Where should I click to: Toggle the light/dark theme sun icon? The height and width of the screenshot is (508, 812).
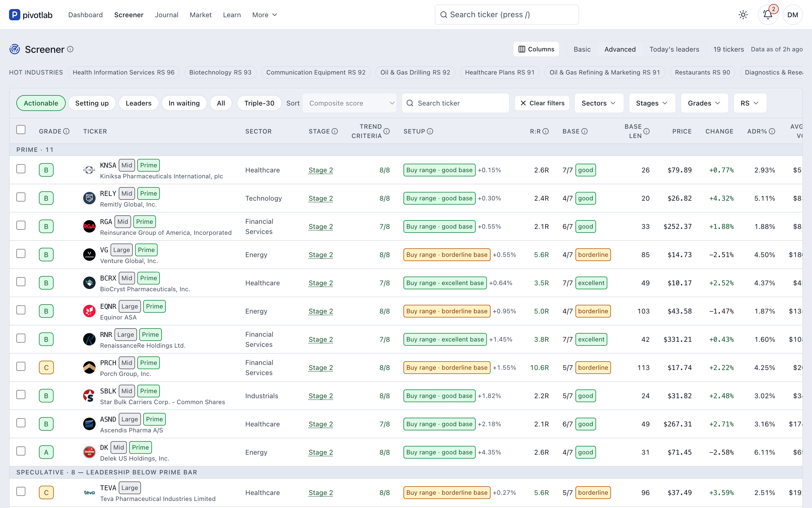coord(743,15)
